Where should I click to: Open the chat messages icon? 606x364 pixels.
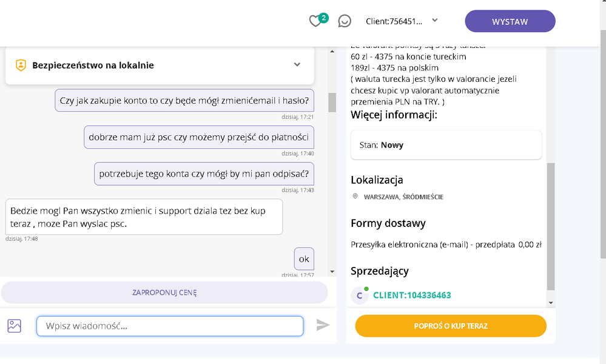click(x=345, y=21)
